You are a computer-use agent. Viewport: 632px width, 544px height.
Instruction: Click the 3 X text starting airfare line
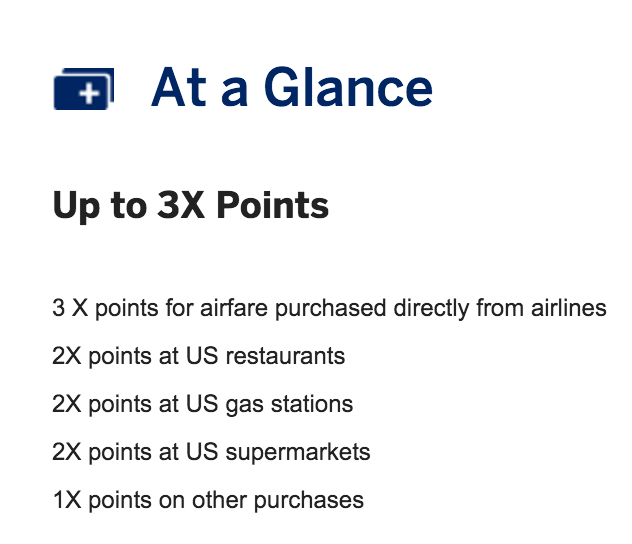[70, 308]
